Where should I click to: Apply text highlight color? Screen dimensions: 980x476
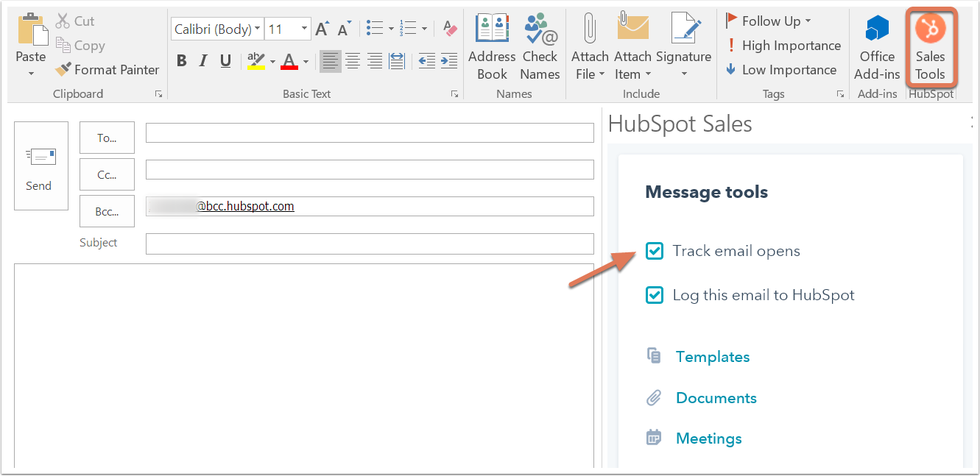pyautogui.click(x=257, y=61)
